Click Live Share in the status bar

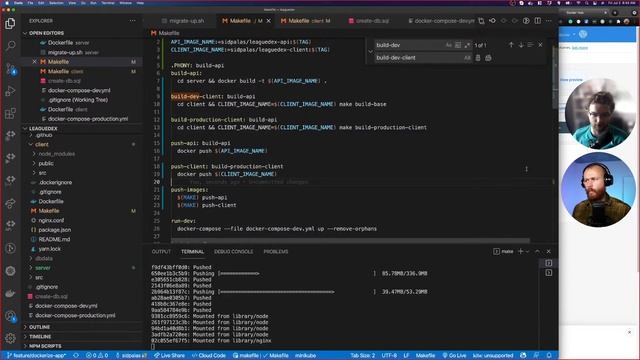tap(169, 356)
